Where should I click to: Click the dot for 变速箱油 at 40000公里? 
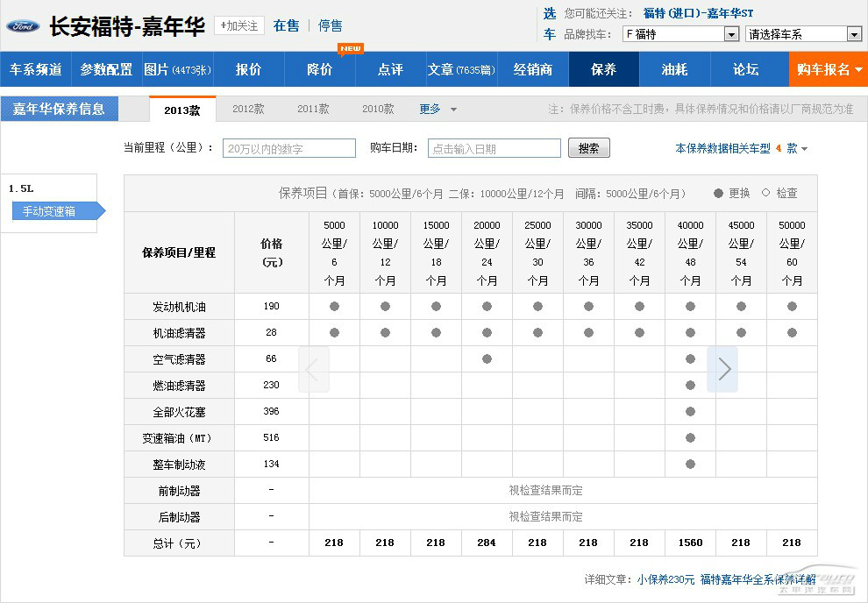[x=690, y=438]
